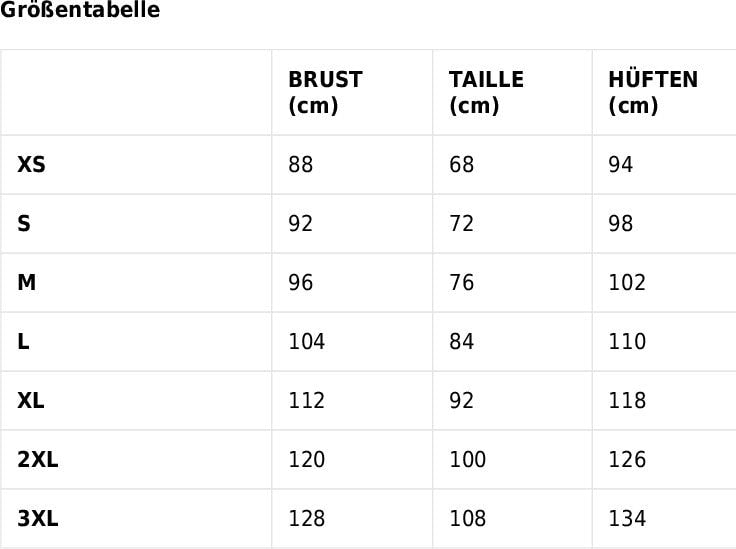The width and height of the screenshot is (736, 549).
Task: Click Brust value 128 for 3XL
Action: (x=307, y=518)
